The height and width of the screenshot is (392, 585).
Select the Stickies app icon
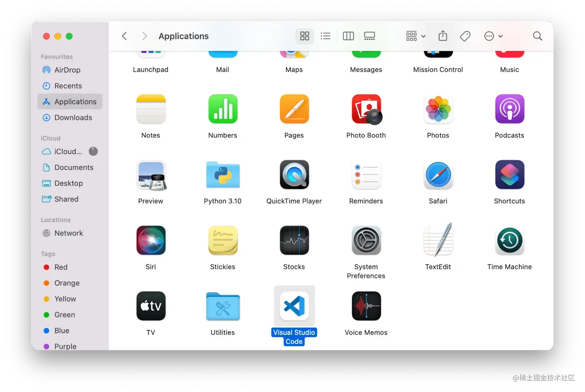click(x=223, y=240)
